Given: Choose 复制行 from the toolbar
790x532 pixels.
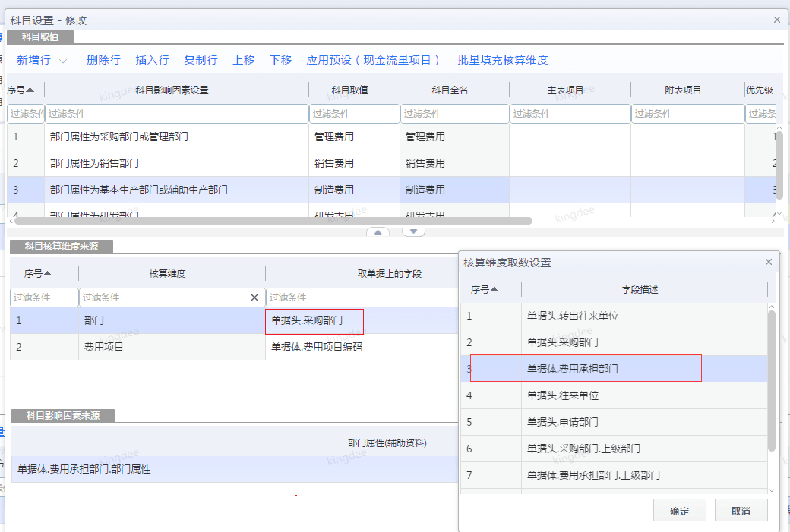Looking at the screenshot, I should 201,60.
